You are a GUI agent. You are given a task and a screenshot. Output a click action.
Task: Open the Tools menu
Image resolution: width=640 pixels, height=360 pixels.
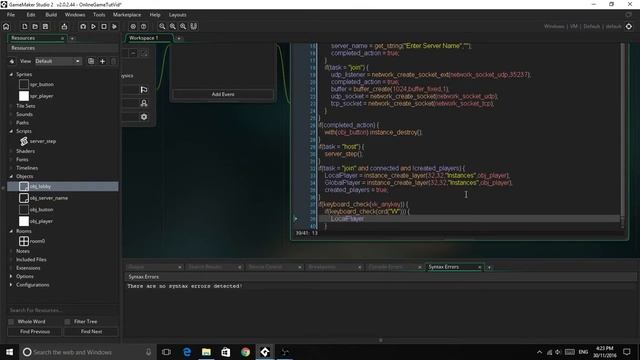pos(99,15)
